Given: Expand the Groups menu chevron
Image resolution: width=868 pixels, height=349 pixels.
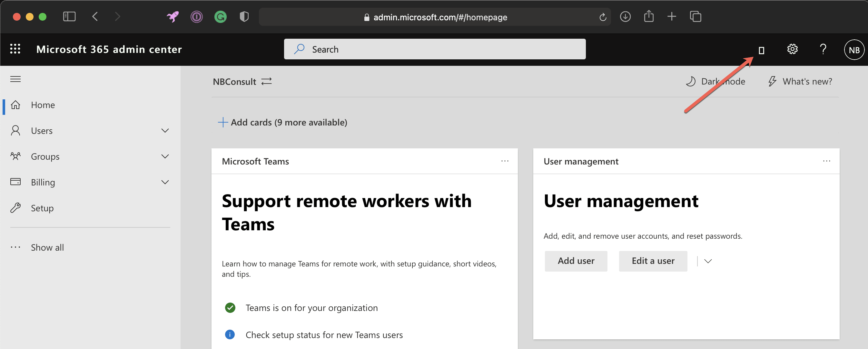Looking at the screenshot, I should click(165, 156).
